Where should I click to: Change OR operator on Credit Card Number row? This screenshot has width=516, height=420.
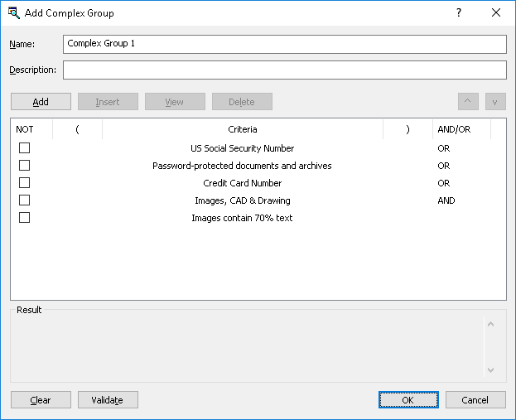click(444, 183)
